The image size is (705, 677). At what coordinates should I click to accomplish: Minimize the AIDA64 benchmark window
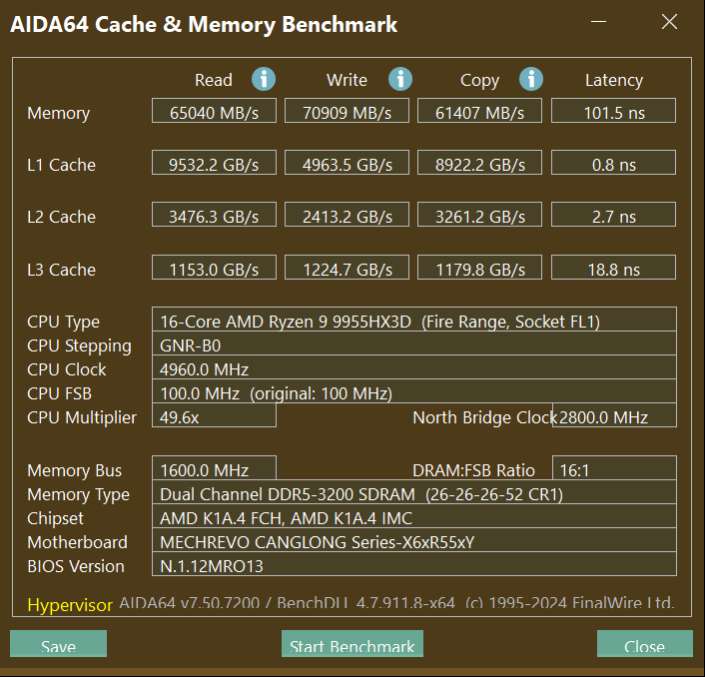click(598, 21)
